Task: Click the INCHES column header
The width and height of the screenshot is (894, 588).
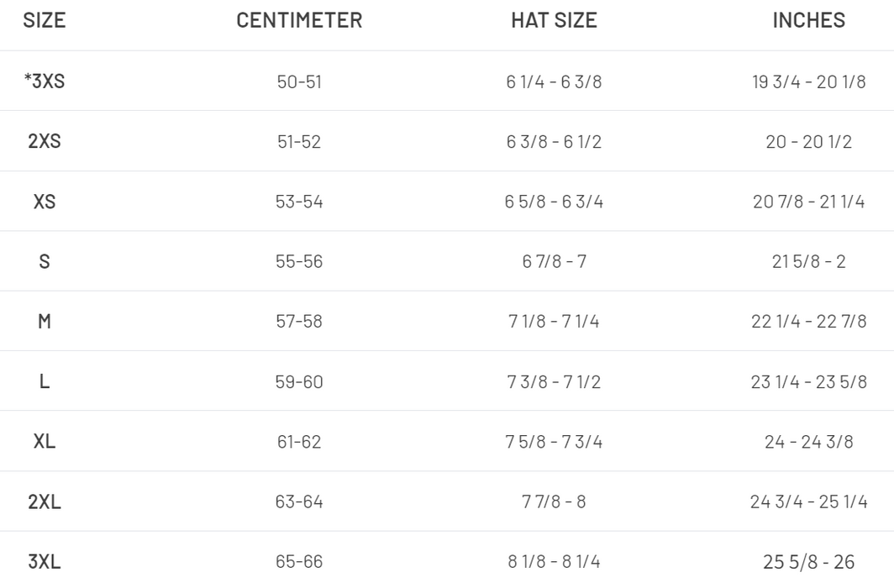Action: coord(808,21)
